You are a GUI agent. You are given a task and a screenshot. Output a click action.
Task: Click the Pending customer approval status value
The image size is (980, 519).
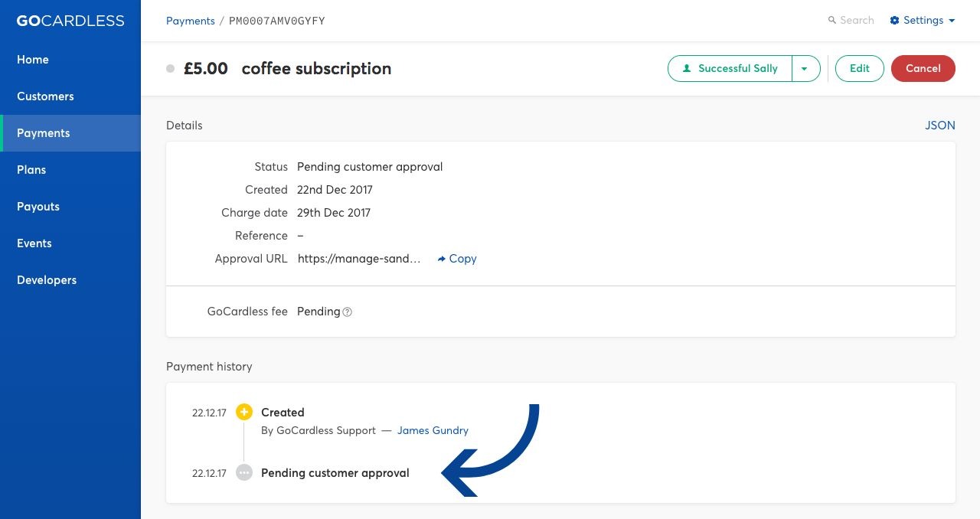click(370, 167)
